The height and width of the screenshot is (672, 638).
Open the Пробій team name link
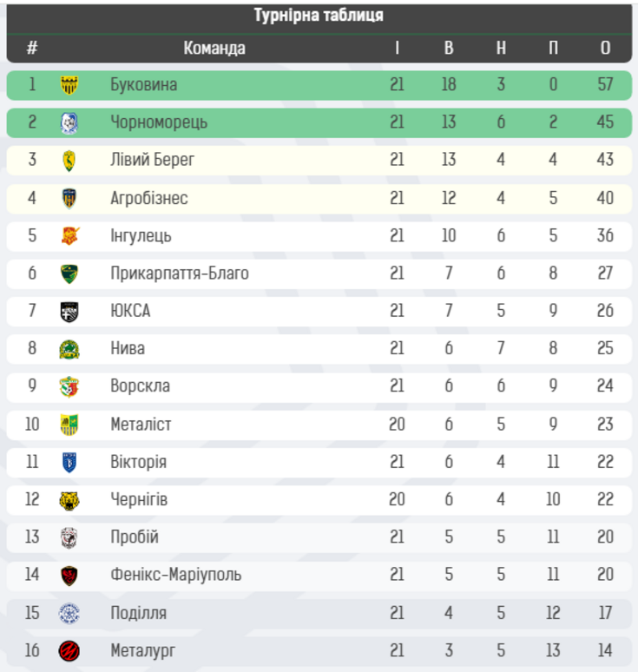[x=135, y=537]
